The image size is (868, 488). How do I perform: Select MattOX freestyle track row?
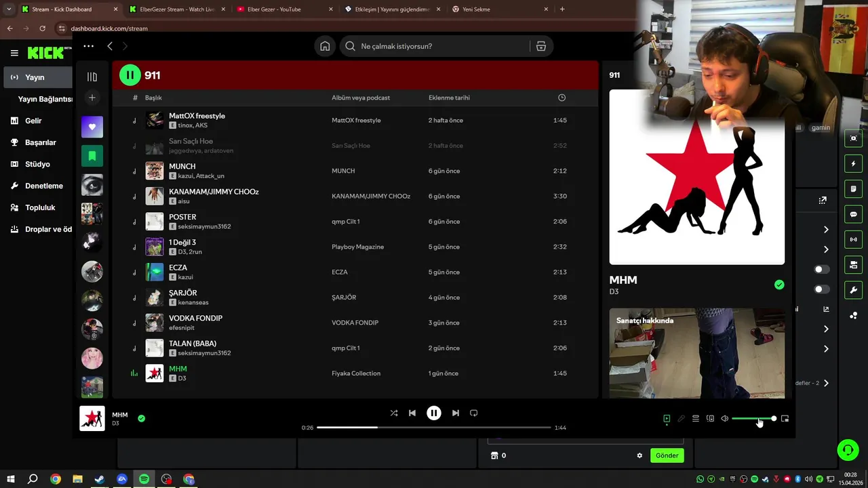355,121
